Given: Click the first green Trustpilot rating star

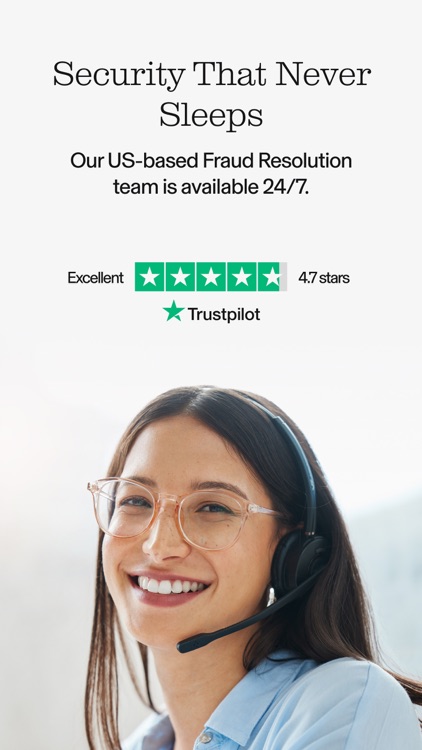Looking at the screenshot, I should (x=149, y=276).
